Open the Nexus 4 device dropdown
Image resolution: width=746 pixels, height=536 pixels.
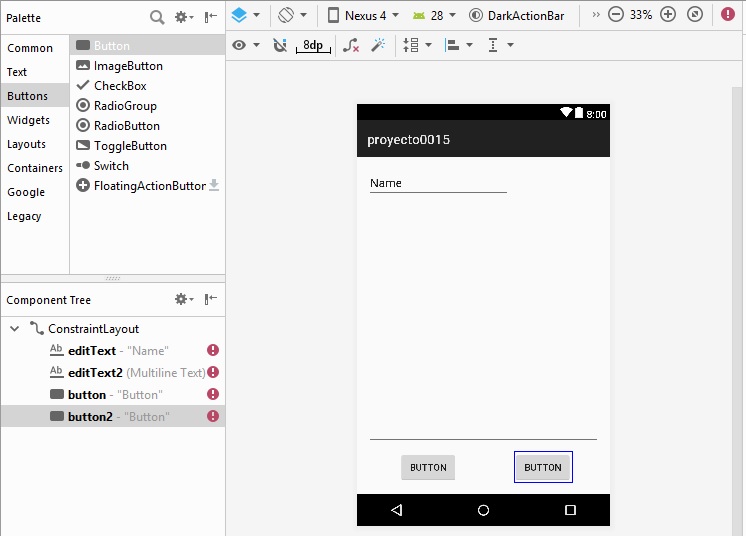tap(363, 16)
